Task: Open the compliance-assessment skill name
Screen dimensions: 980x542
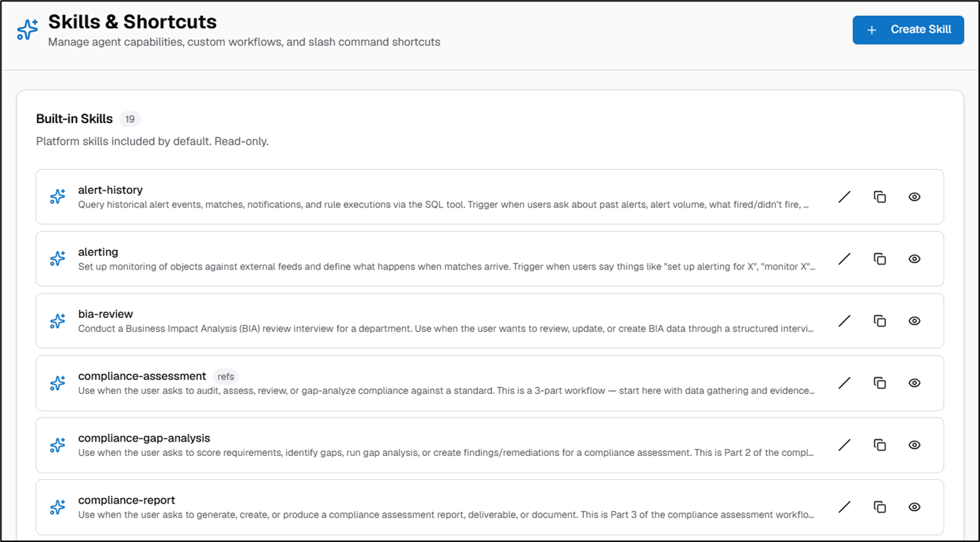Action: [142, 376]
